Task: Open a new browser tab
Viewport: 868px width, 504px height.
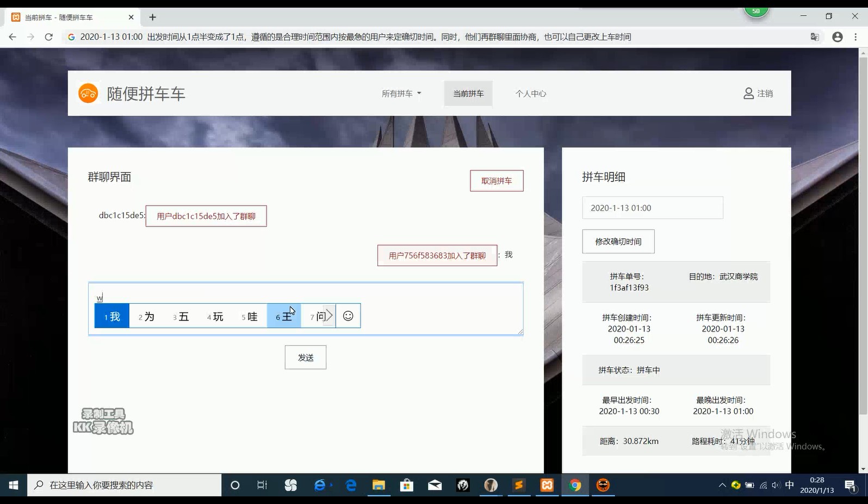Action: 153,17
